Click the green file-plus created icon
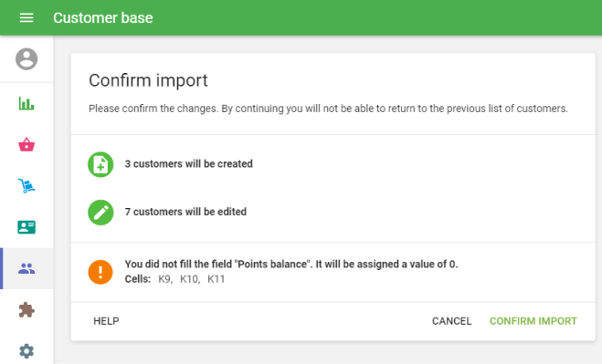Image resolution: width=602 pixels, height=364 pixels. tap(100, 164)
